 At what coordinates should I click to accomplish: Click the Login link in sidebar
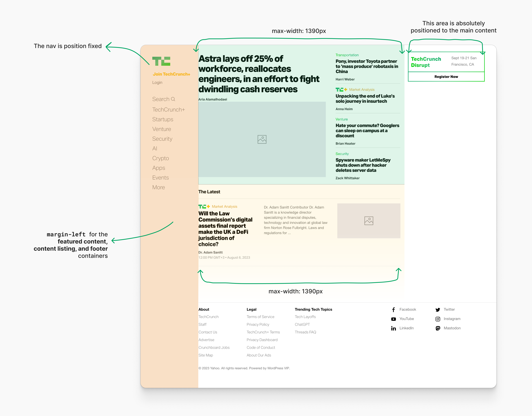(x=157, y=83)
